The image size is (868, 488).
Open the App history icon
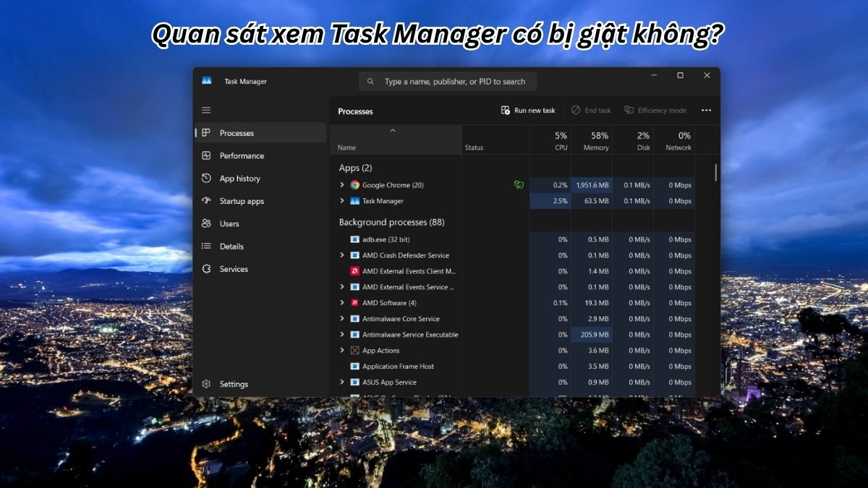[x=206, y=179]
